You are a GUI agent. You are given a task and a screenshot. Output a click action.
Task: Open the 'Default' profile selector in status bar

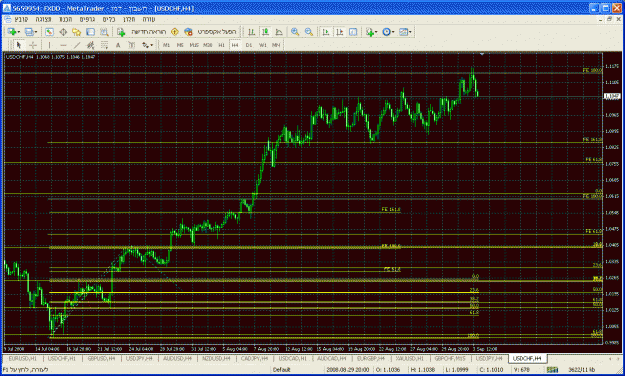click(282, 370)
